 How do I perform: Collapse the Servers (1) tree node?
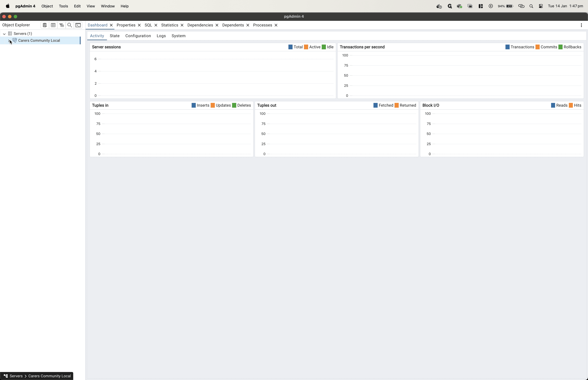(4, 34)
